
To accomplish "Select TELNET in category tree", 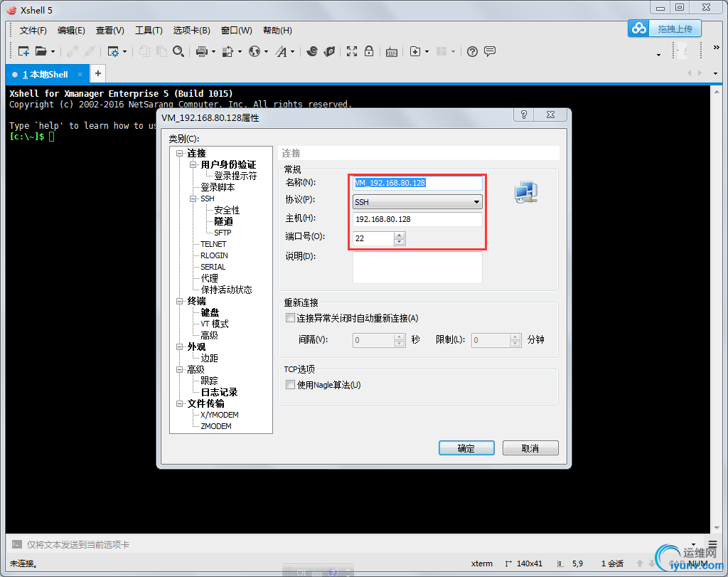I will tap(213, 244).
